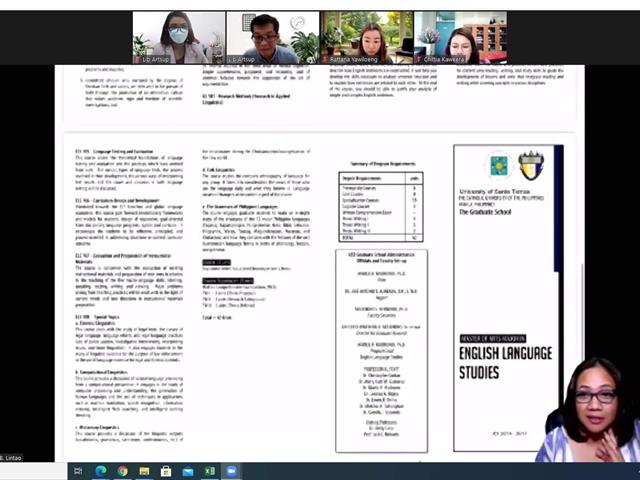
Task: Open Microsoft Store from the taskbar
Action: (x=166, y=471)
